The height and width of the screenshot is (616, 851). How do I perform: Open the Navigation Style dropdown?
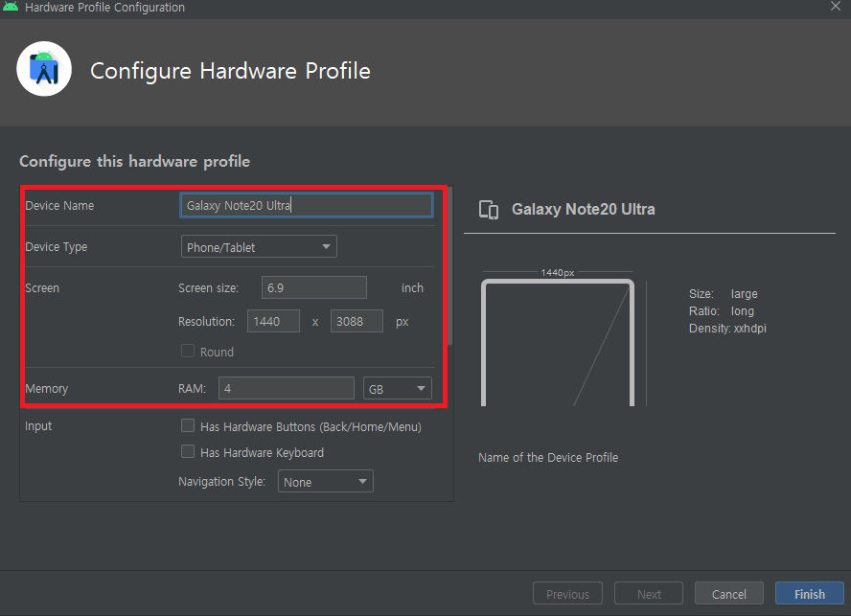[326, 482]
